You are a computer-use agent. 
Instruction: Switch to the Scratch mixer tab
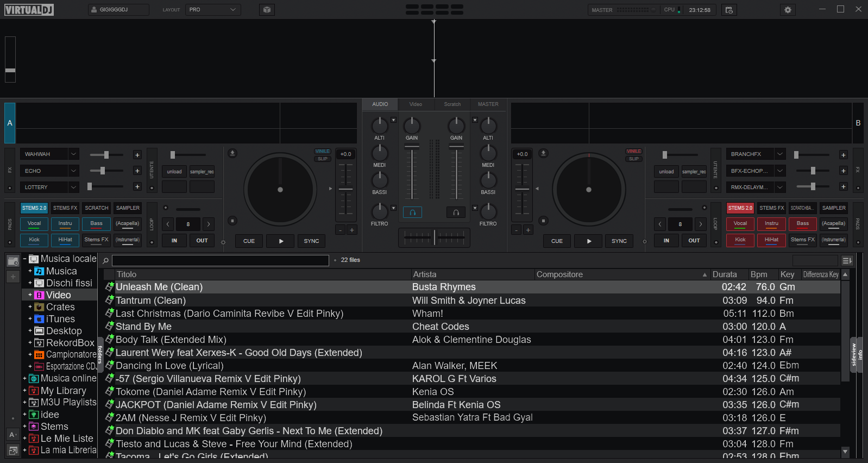coord(452,104)
